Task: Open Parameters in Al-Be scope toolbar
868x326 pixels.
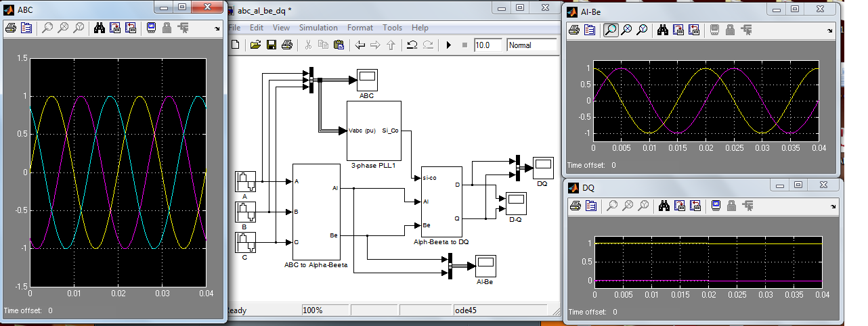Action: pos(590,30)
